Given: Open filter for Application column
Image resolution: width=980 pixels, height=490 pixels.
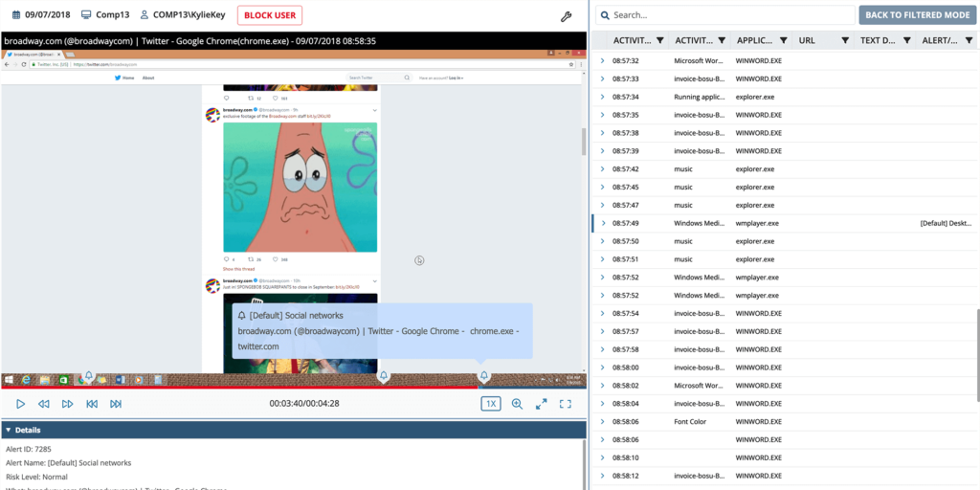Looking at the screenshot, I should click(783, 40).
